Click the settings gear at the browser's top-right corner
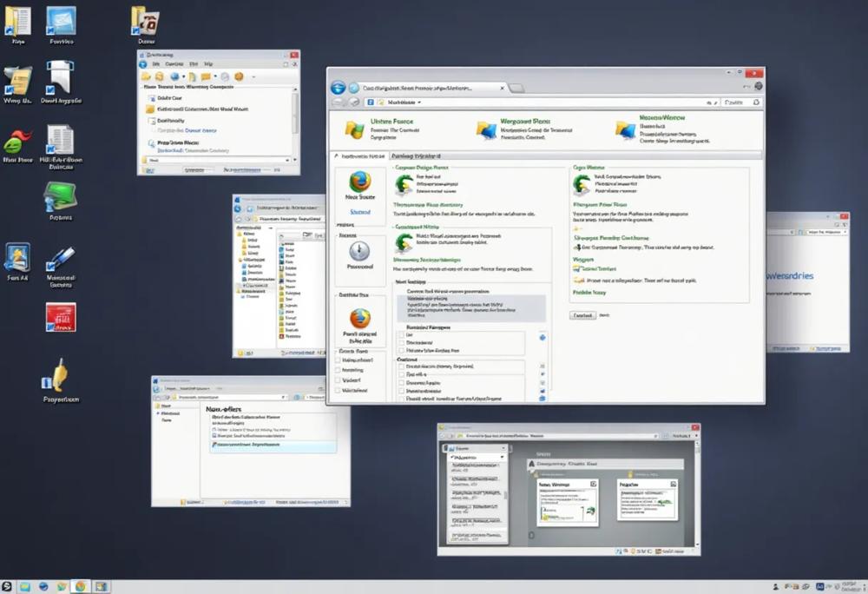Viewport: 868px width, 594px height. pos(759,86)
